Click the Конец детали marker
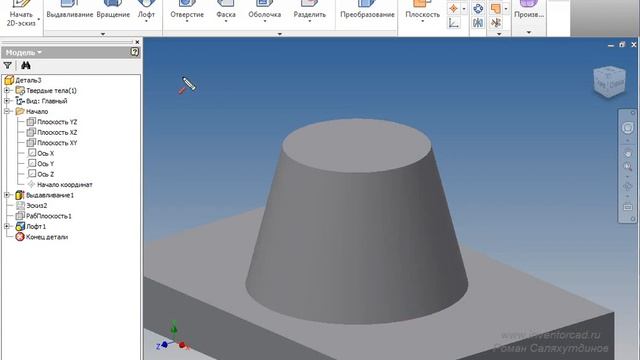Image resolution: width=640 pixels, height=360 pixels. click(x=42, y=237)
